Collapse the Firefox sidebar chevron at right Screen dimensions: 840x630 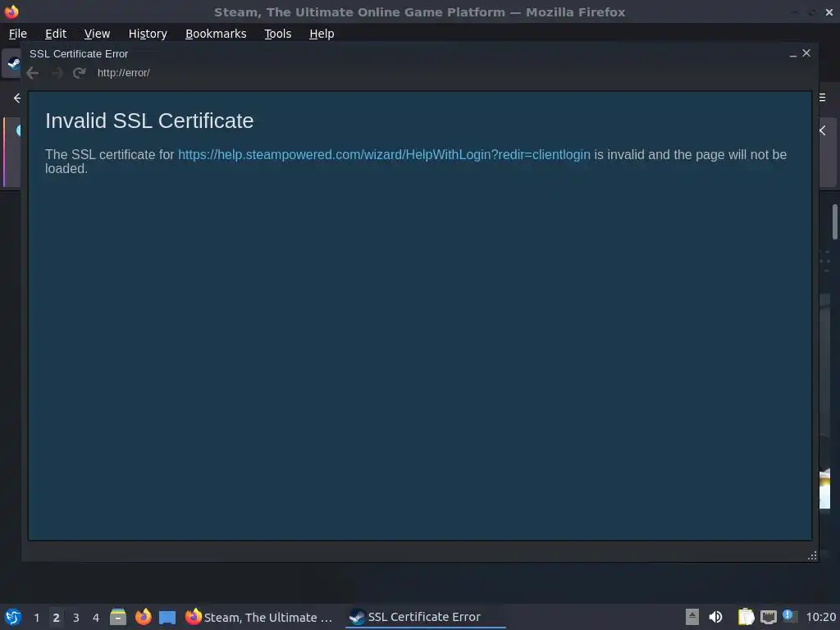[x=823, y=130]
